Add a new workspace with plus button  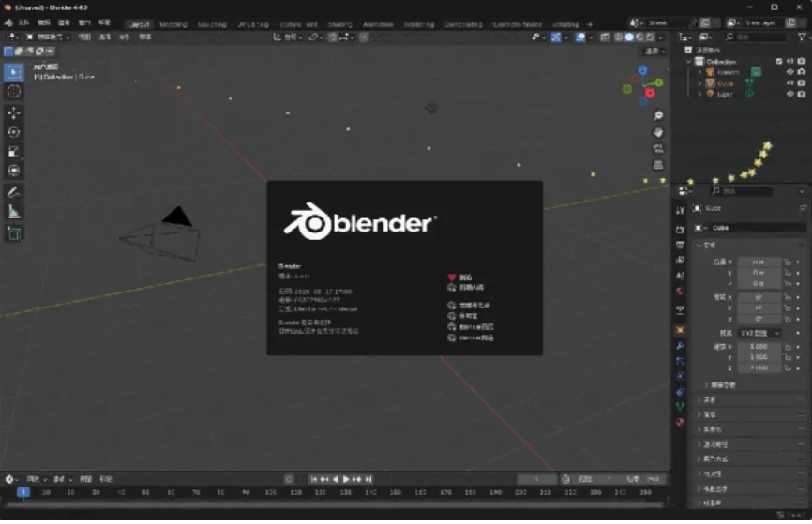(590, 24)
